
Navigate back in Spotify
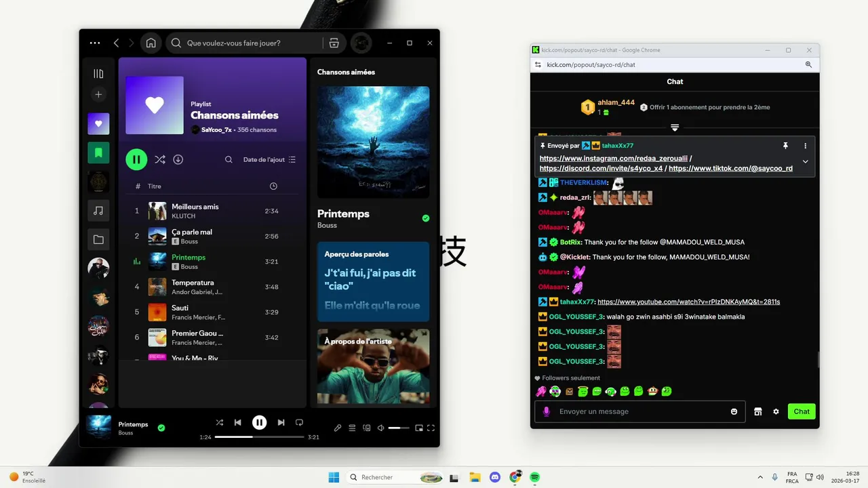click(x=116, y=43)
